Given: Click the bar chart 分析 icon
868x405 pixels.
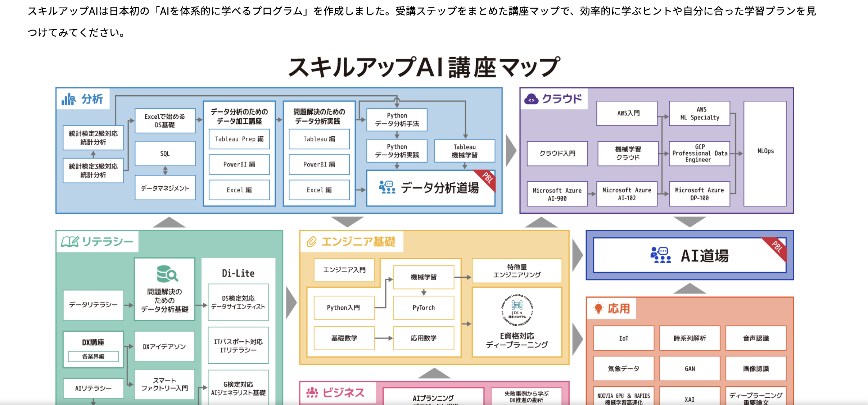Looking at the screenshot, I should click(68, 99).
